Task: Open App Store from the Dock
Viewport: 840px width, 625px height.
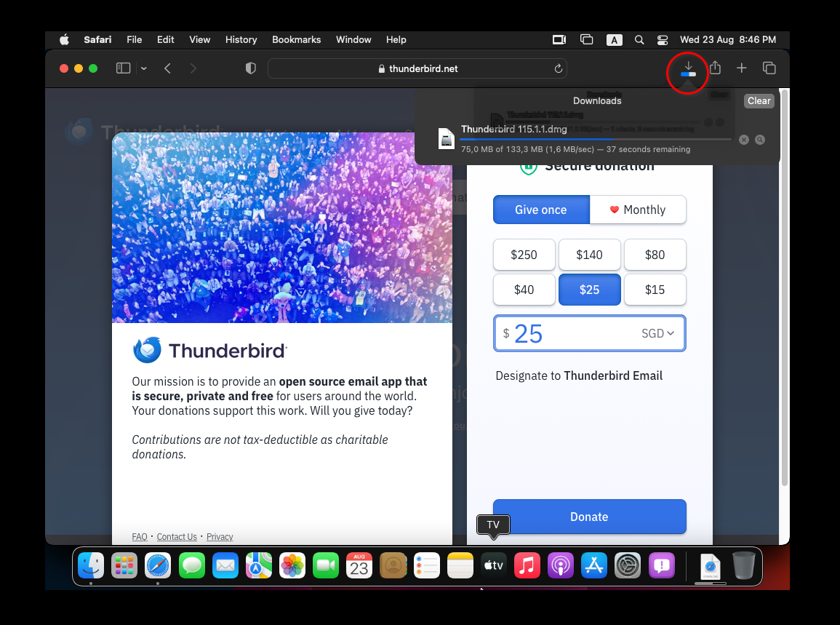Action: 594,565
